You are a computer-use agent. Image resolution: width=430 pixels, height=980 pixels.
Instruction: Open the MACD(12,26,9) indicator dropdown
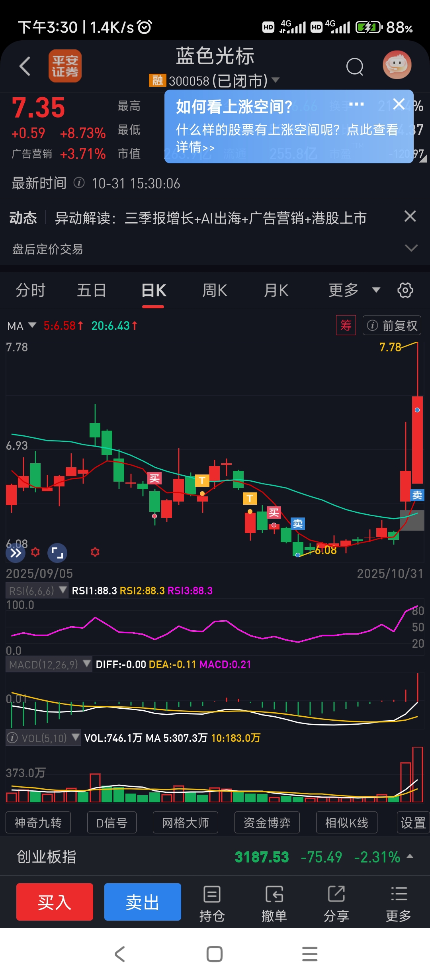pos(49,664)
